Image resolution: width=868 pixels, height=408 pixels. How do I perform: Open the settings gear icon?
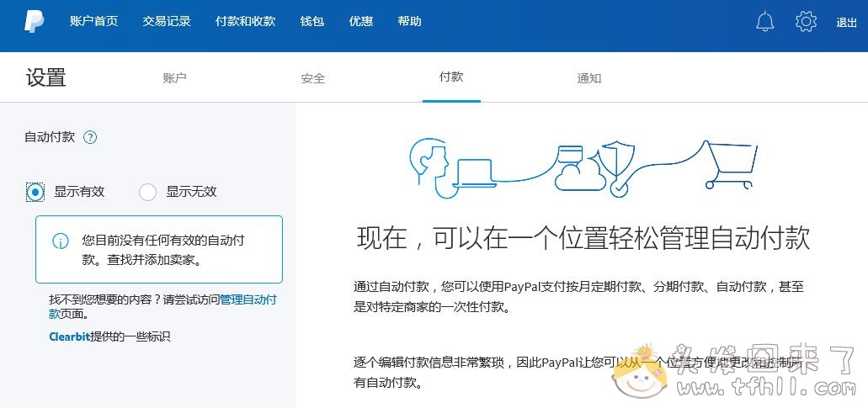tap(806, 22)
